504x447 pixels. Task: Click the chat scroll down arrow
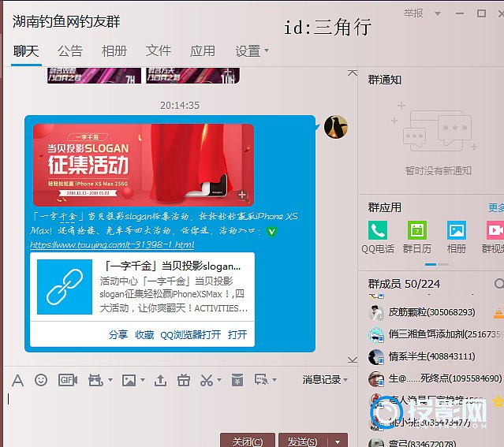click(353, 359)
